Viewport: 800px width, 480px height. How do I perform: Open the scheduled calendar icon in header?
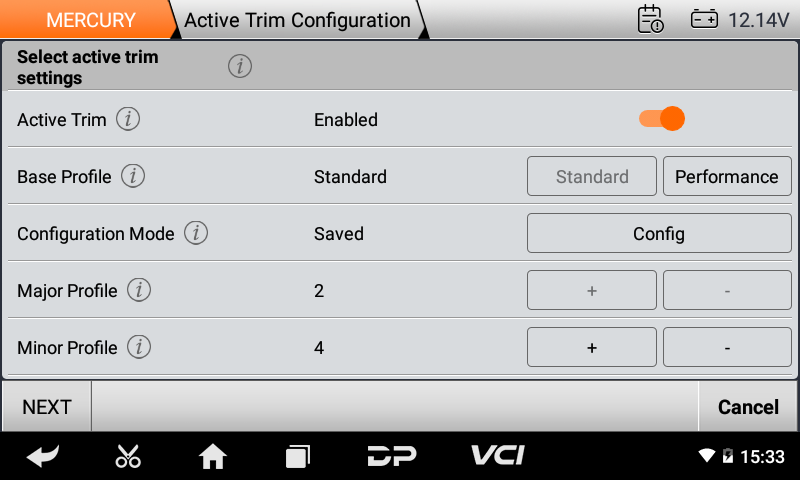[650, 20]
